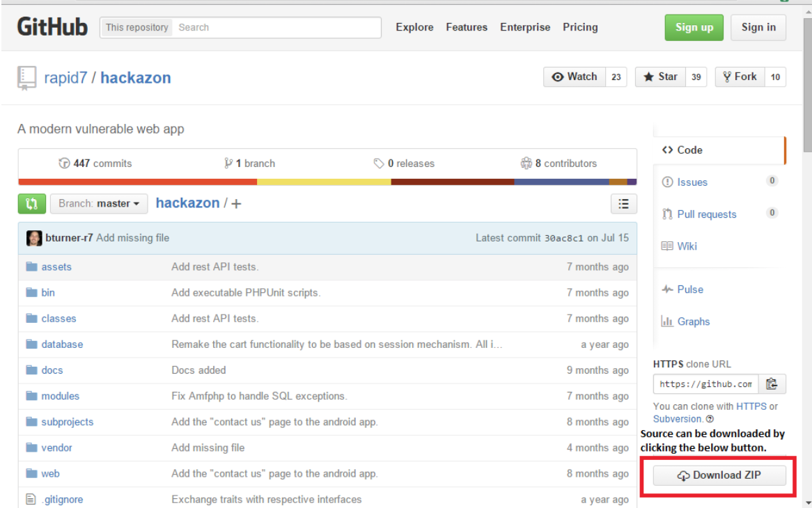
Task: Click the Fork button
Action: (740, 77)
